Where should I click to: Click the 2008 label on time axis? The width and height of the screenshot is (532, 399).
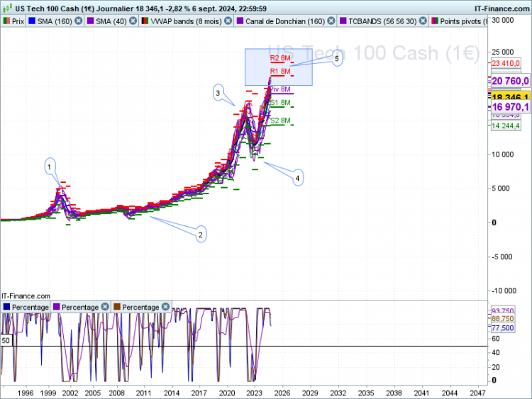pyautogui.click(x=117, y=393)
